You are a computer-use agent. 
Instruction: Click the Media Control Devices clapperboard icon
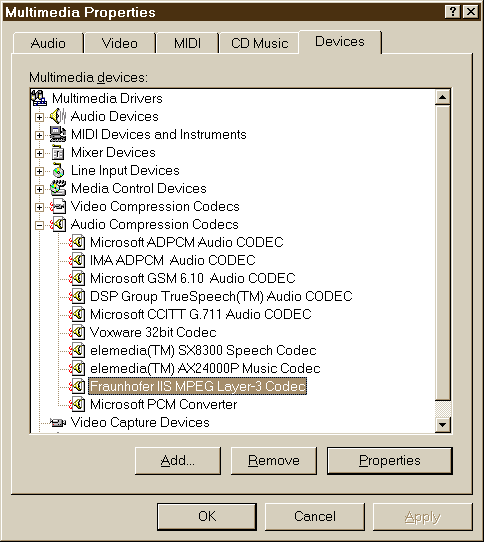[x=58, y=188]
